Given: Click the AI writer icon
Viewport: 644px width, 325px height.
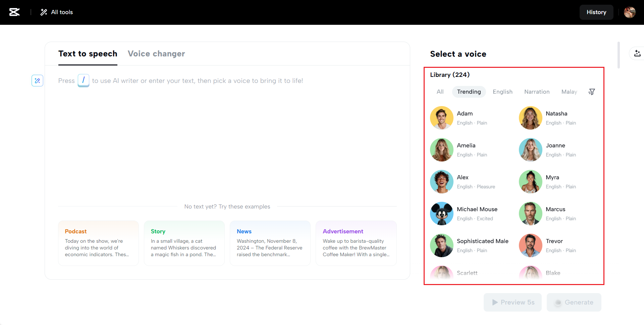Looking at the screenshot, I should tap(37, 81).
